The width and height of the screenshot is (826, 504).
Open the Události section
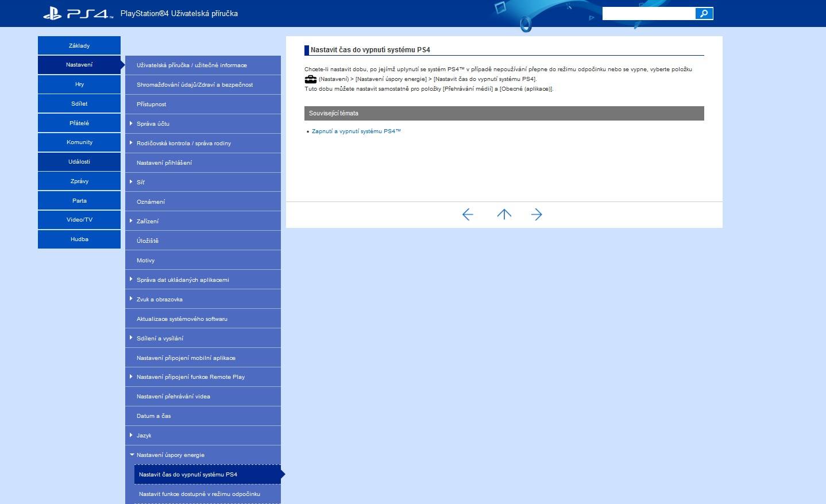pos(79,162)
